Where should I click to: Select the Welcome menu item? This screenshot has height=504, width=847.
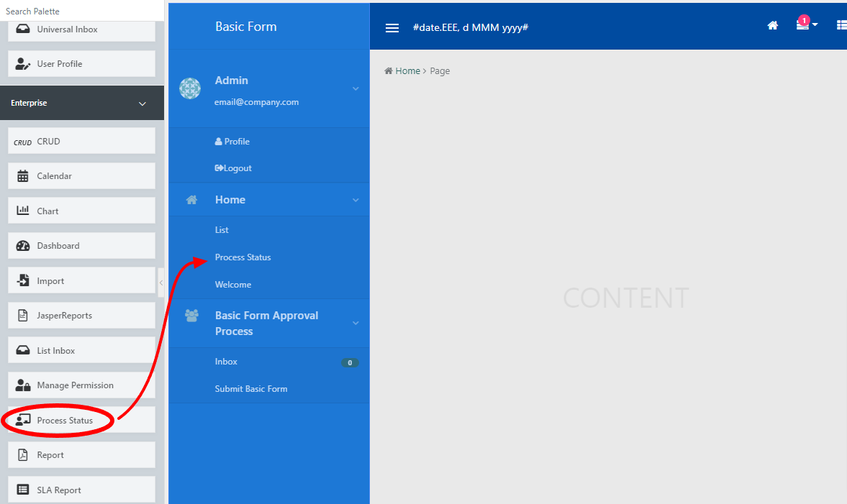(x=233, y=285)
